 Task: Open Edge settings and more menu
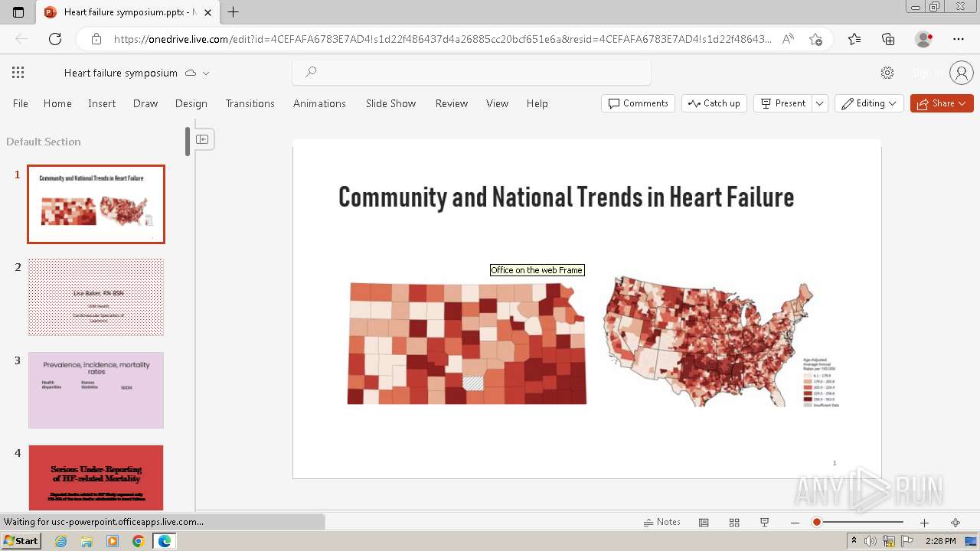[959, 39]
